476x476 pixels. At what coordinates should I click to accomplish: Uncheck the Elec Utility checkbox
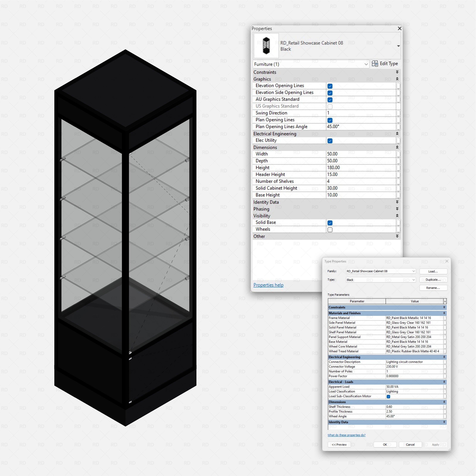[x=330, y=141]
